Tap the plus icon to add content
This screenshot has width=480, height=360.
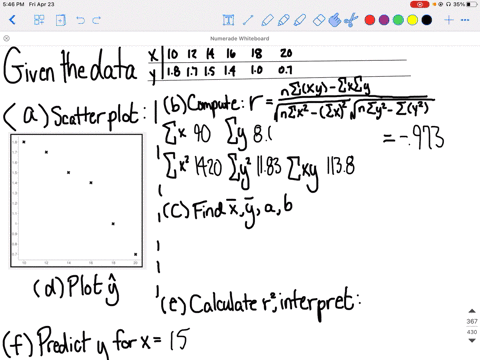449,20
